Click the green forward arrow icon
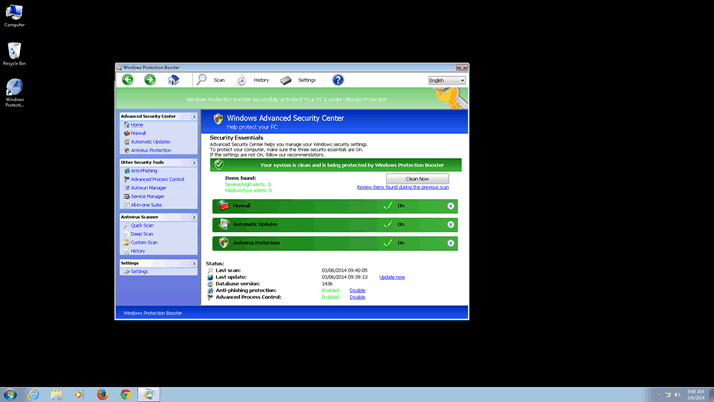The height and width of the screenshot is (402, 714). point(150,80)
